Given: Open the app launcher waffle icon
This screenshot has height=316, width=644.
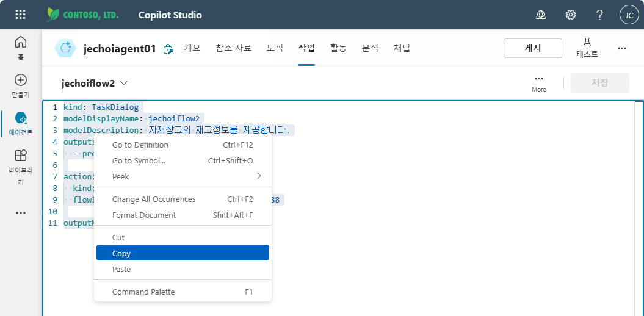Looking at the screenshot, I should click(x=21, y=15).
